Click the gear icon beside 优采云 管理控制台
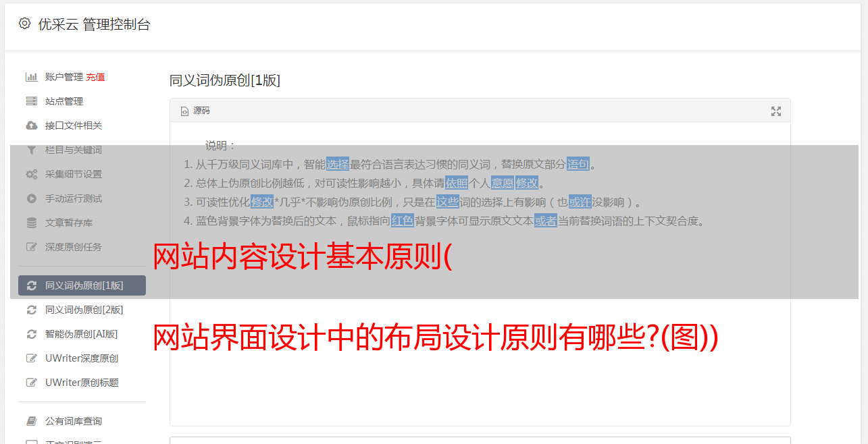Viewport: 868px width, 444px height. (24, 24)
